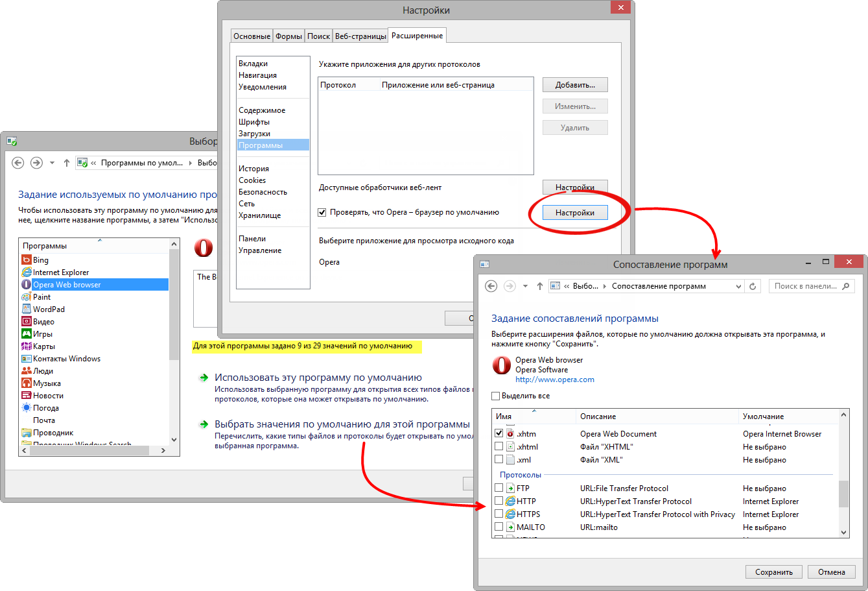
Task: Go up one level in default programs window
Action: [67, 163]
